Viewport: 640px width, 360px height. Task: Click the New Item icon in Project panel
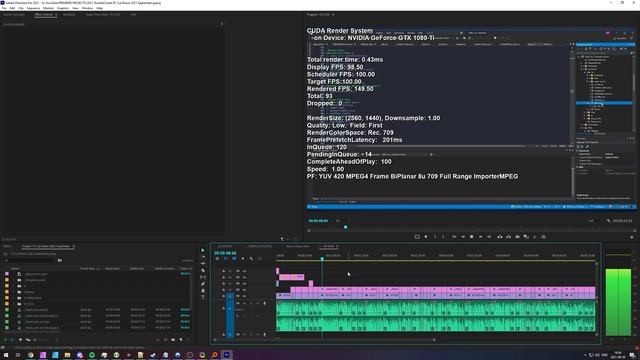click(x=181, y=340)
